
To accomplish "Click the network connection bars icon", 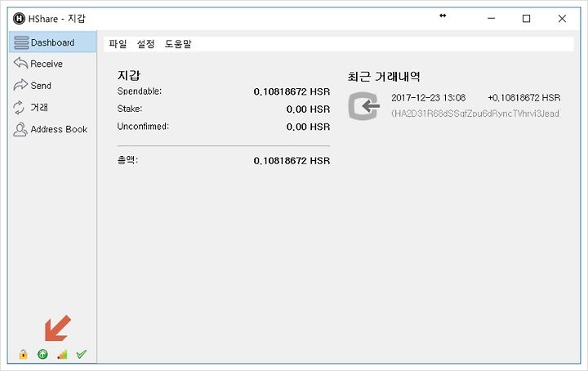I will (x=62, y=354).
